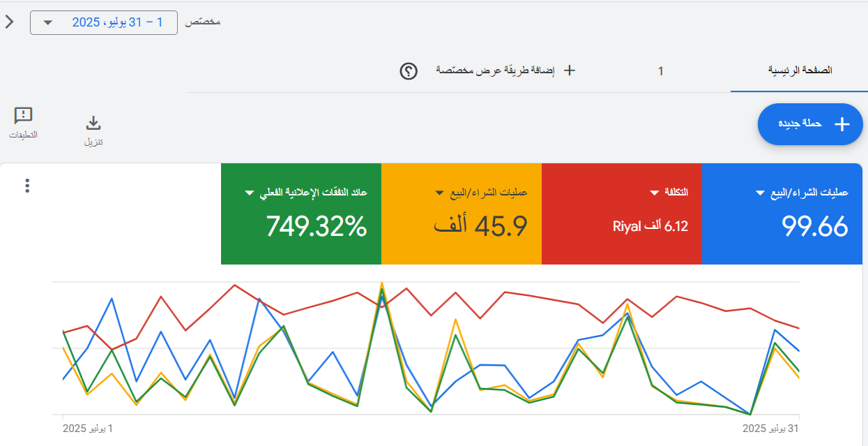This screenshot has height=446, width=868.
Task: Switch to the tab labeled 1
Action: [x=661, y=70]
